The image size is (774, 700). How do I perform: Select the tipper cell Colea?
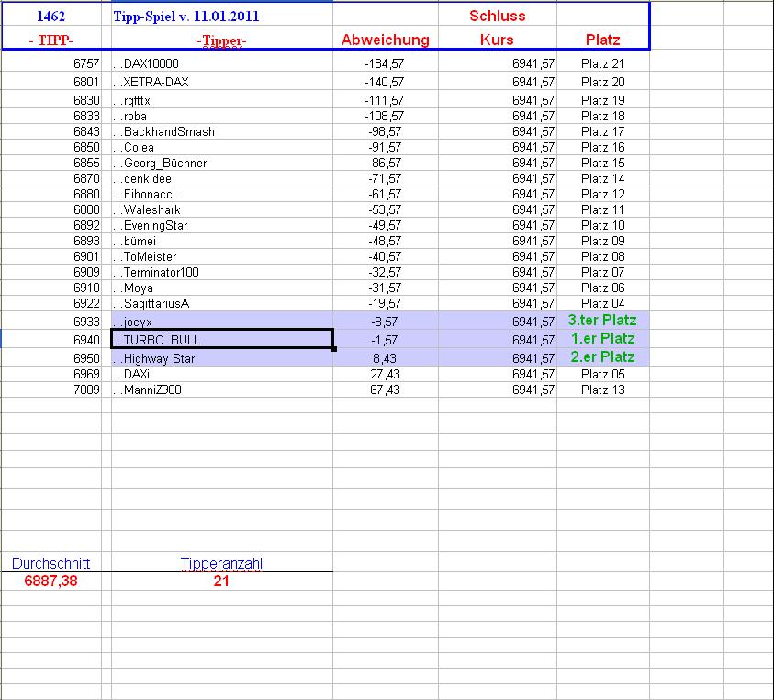tap(222, 147)
